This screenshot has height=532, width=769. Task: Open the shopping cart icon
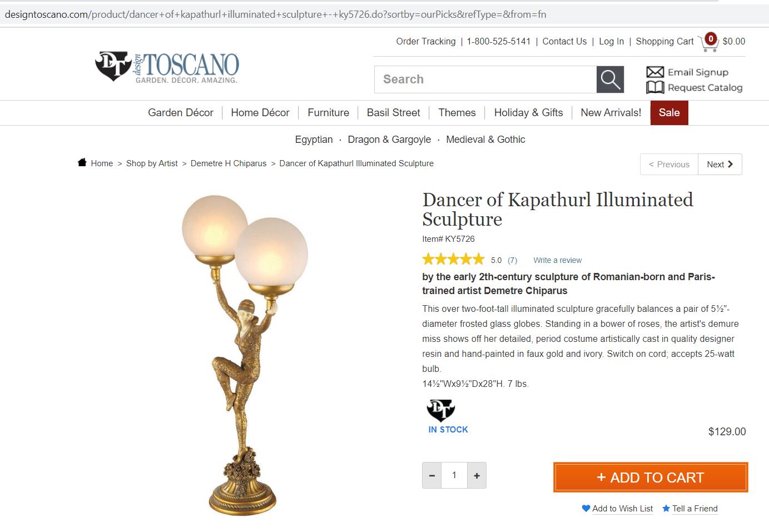click(x=708, y=42)
